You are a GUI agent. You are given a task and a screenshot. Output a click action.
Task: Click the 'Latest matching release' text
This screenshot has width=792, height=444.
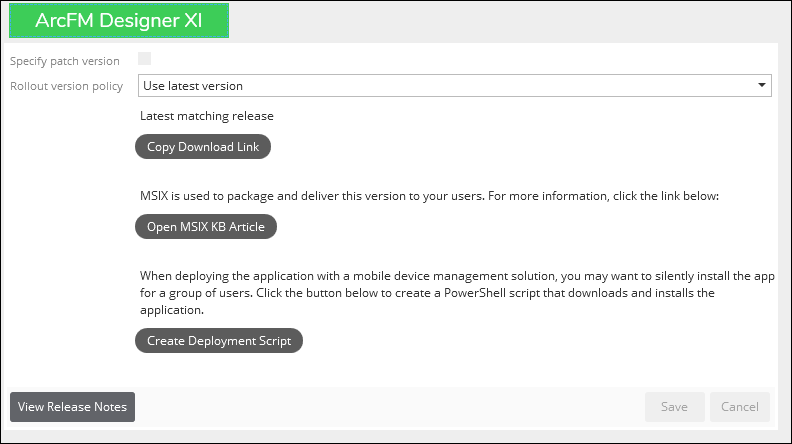pos(207,116)
